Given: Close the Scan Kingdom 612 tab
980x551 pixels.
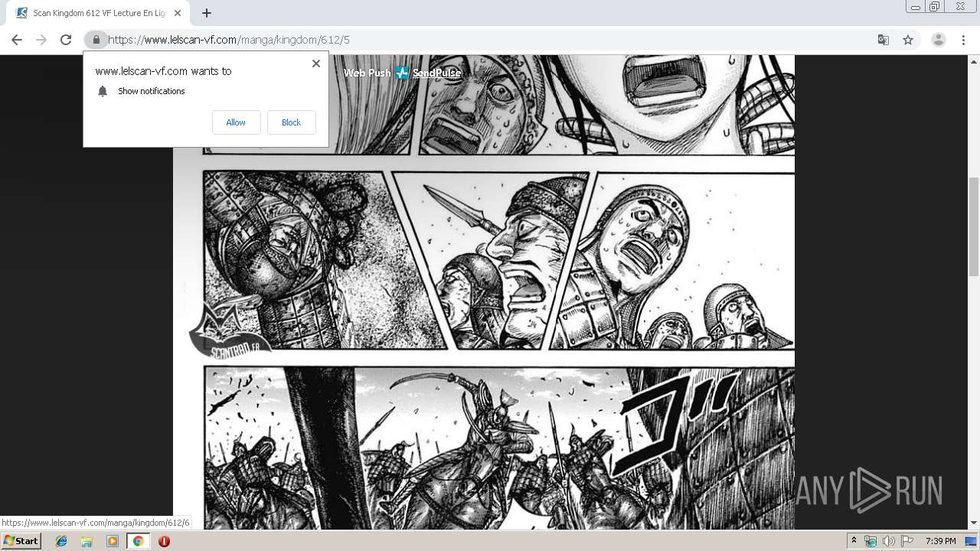Looking at the screenshot, I should coord(178,13).
